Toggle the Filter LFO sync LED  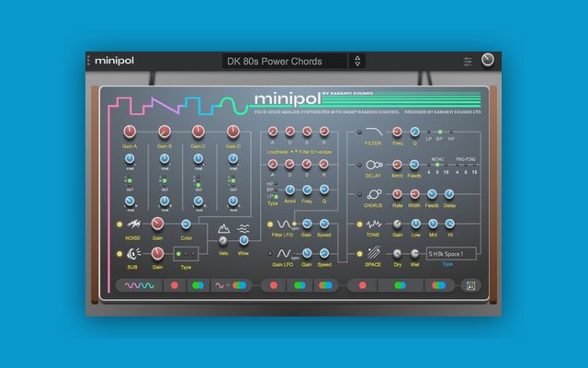[x=294, y=224]
